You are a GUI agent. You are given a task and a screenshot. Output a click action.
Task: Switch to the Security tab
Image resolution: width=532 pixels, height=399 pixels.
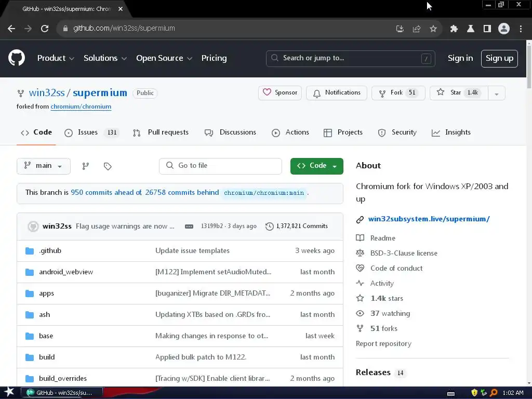[397, 132]
